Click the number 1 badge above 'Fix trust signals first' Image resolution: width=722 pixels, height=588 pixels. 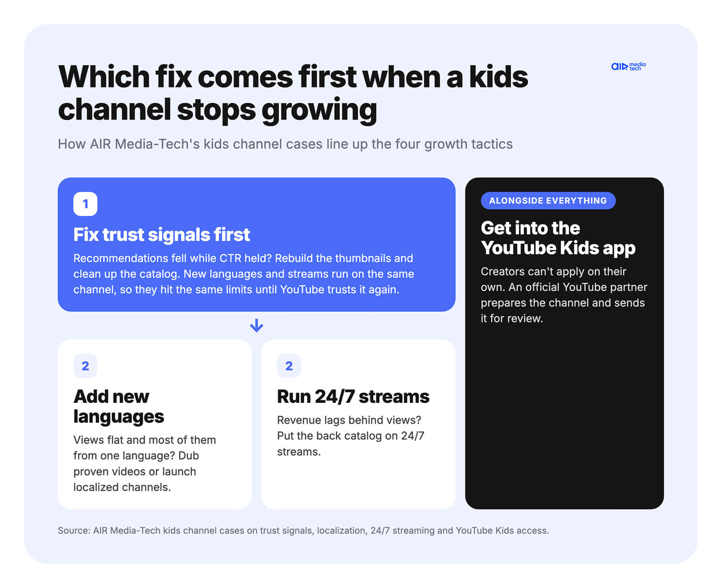(85, 204)
